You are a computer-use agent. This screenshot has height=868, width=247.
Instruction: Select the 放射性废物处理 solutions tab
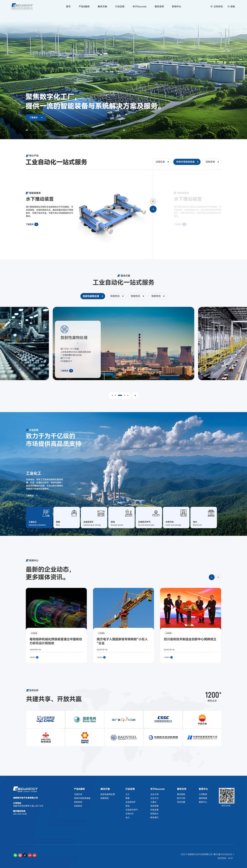93,296
